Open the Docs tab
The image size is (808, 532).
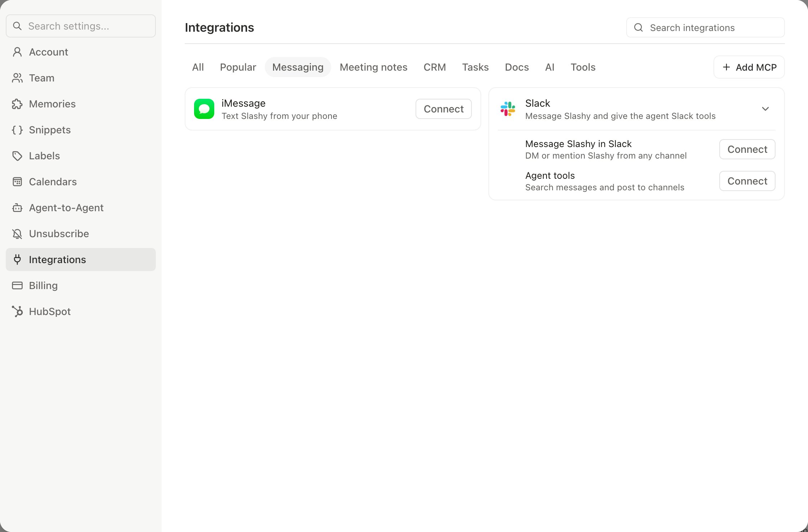pos(517,67)
